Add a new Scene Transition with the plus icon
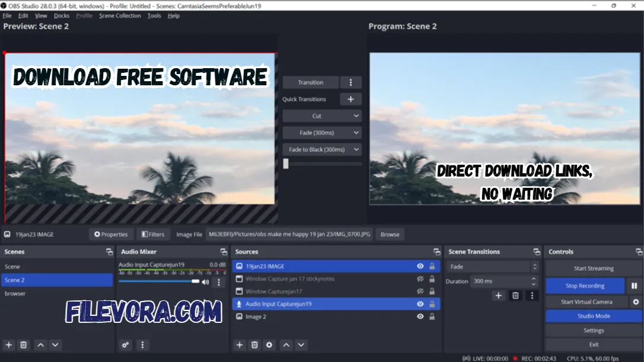 pyautogui.click(x=498, y=295)
